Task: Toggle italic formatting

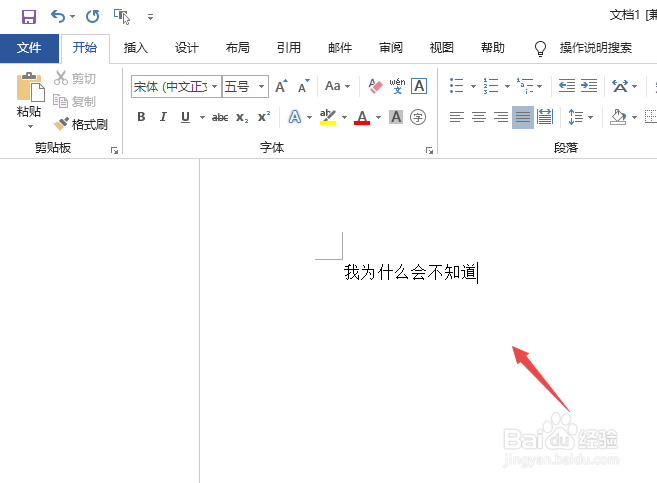Action: (163, 117)
